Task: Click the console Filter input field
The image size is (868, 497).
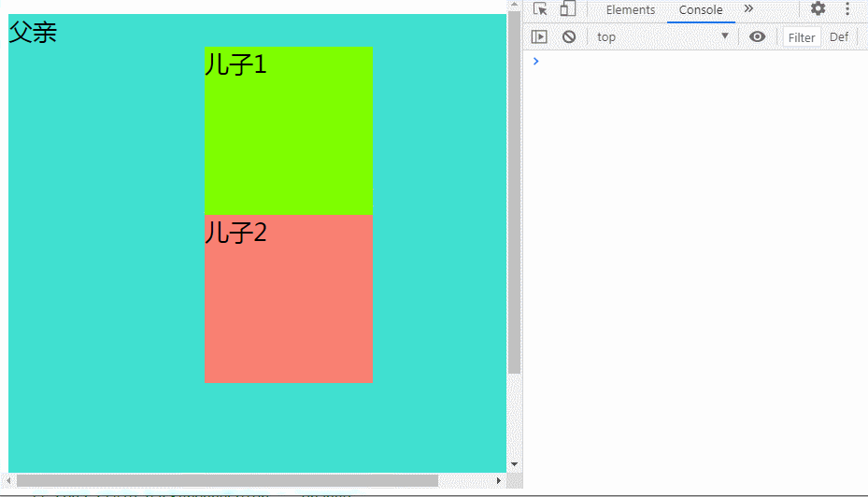Action: (802, 37)
